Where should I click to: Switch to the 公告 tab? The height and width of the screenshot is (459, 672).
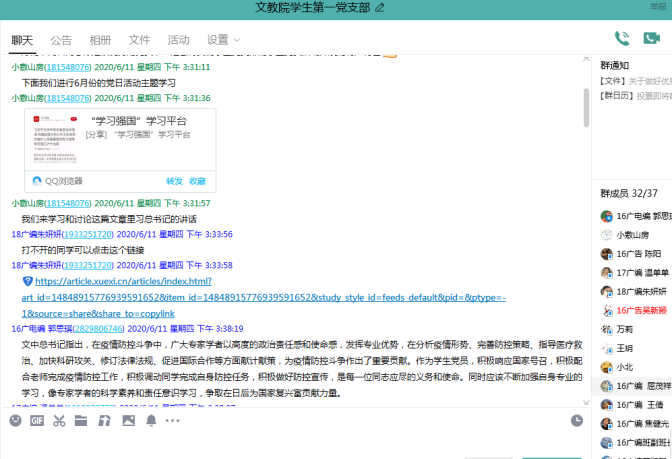point(61,40)
